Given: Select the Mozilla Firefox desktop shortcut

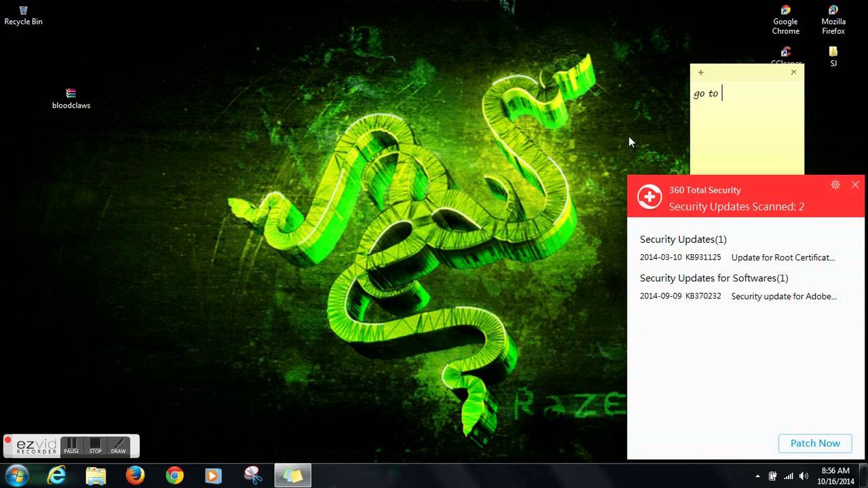Looking at the screenshot, I should coord(833,20).
